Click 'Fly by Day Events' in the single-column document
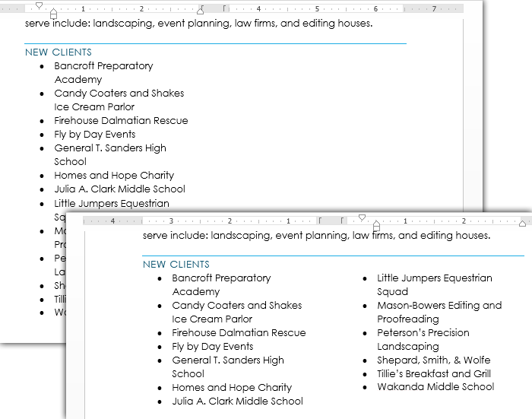The image size is (532, 419). 95,135
